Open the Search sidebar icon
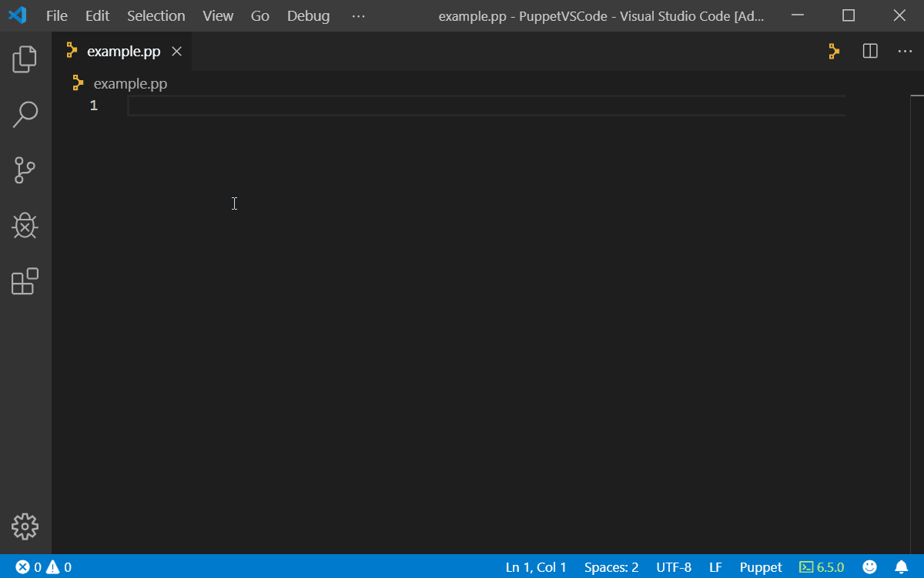Screen dimensions: 924x578 [x=25, y=114]
